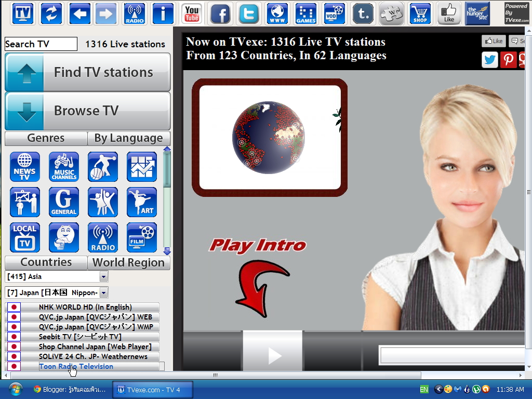Screen dimensions: 532x399
Task: Select the kids cartoon genre icon
Action: 64,237
